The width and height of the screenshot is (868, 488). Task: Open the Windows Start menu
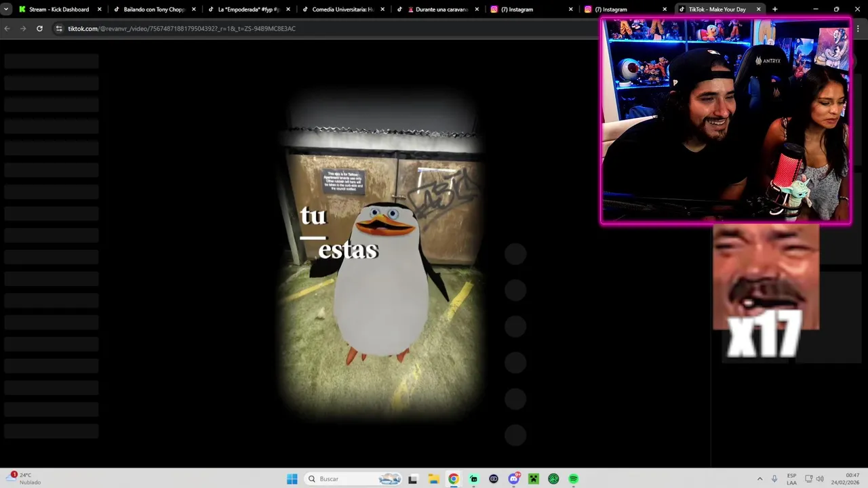point(292,479)
